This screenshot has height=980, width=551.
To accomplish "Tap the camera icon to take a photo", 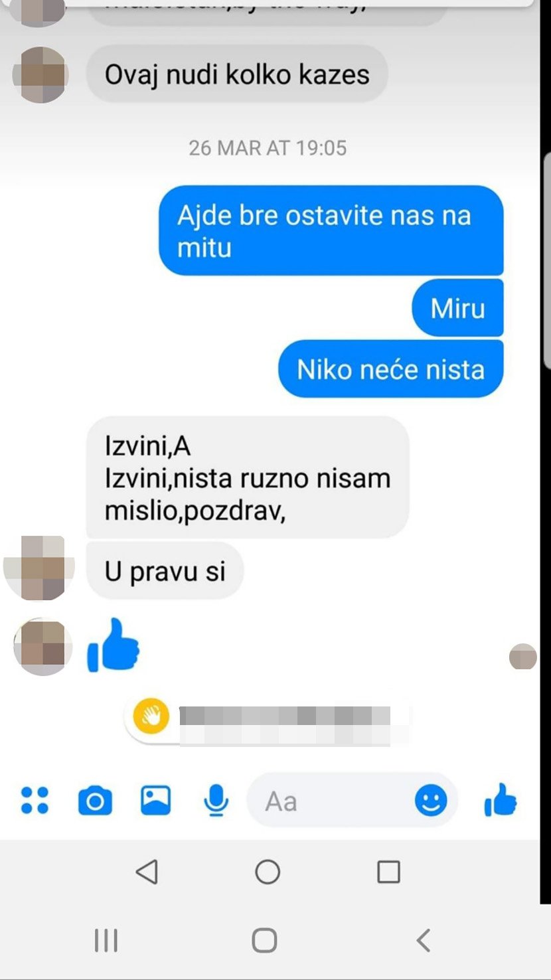I will pos(95,801).
